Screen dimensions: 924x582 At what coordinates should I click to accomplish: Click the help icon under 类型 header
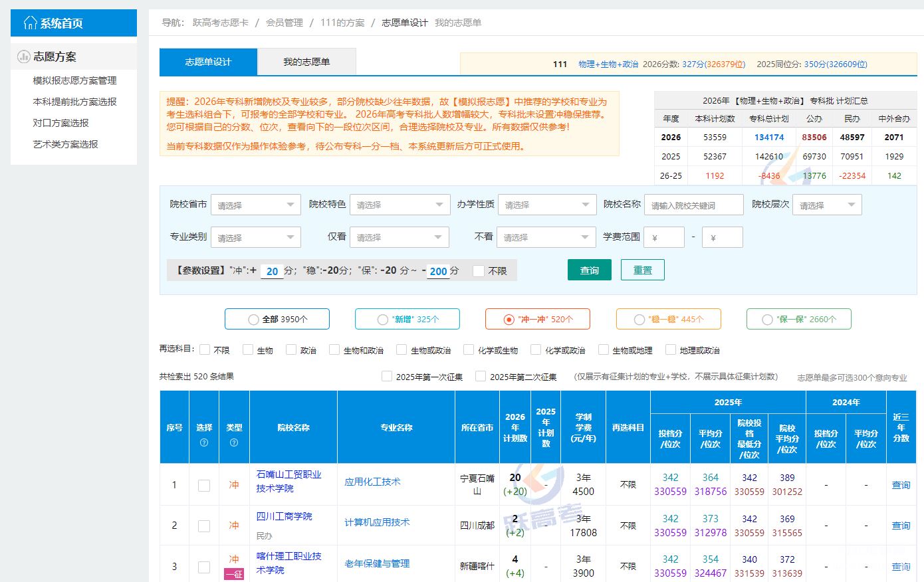tap(234, 442)
